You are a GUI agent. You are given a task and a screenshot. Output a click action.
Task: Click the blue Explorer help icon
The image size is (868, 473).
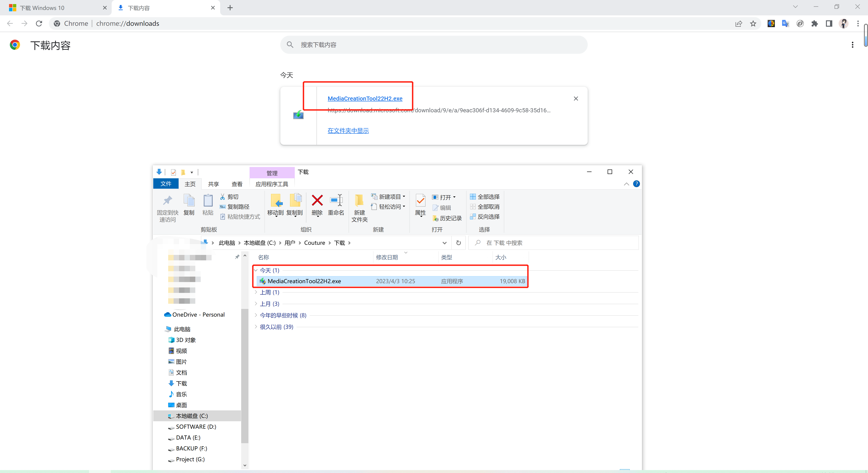(636, 184)
